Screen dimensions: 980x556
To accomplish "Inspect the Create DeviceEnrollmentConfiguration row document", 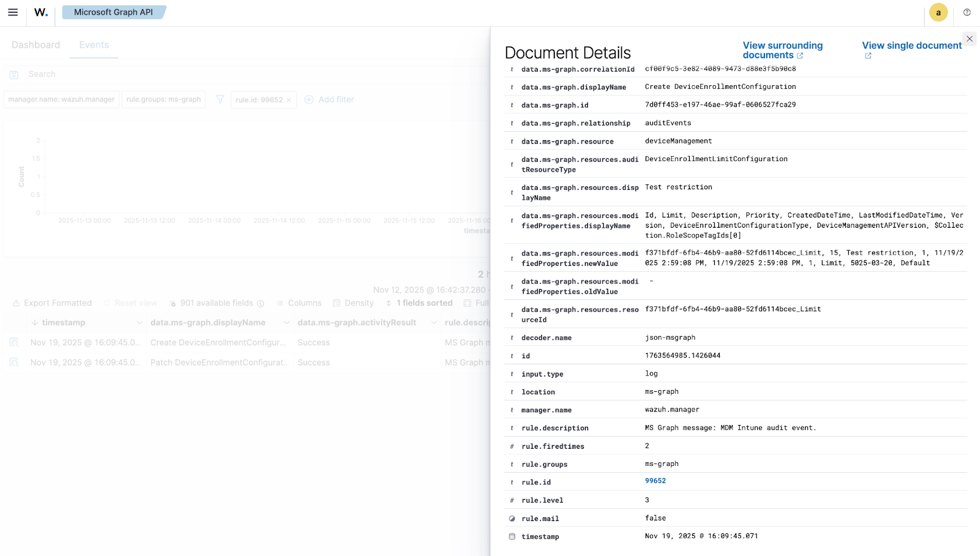I will pyautogui.click(x=14, y=343).
